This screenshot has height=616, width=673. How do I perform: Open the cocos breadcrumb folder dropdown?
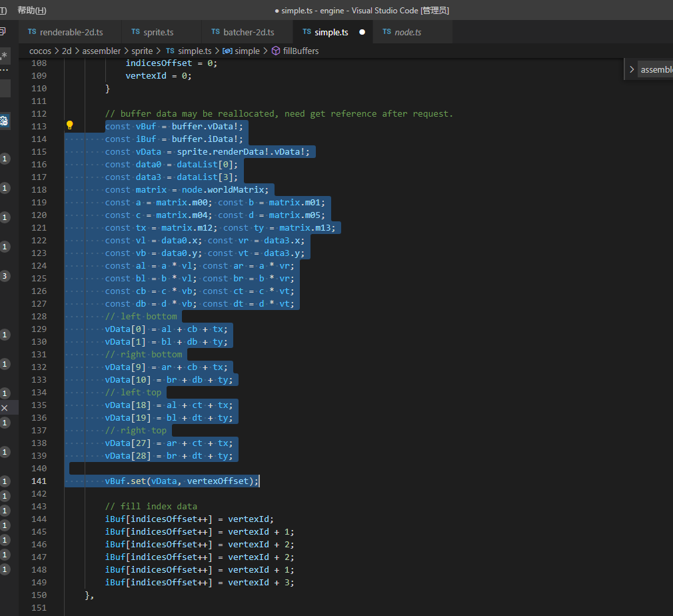(40, 51)
